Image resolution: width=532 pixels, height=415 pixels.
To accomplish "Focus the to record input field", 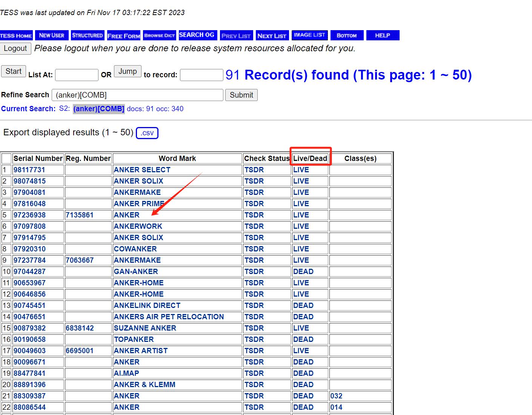I will [201, 75].
